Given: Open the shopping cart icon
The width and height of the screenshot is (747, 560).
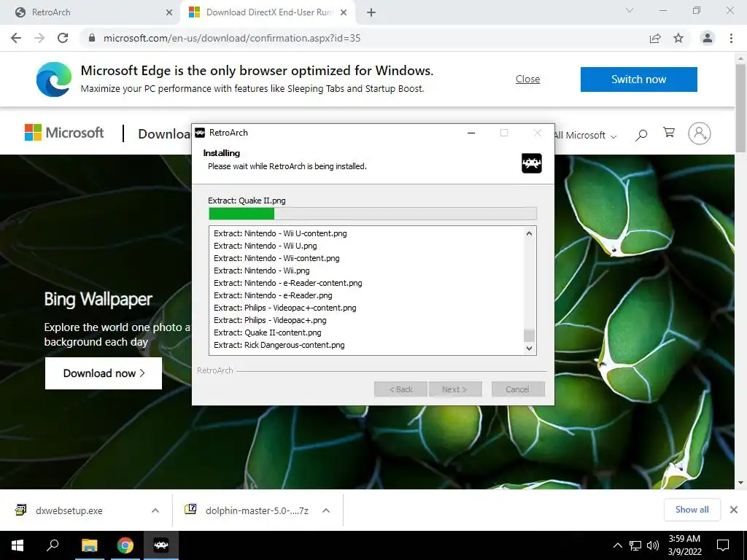Looking at the screenshot, I should click(x=669, y=133).
